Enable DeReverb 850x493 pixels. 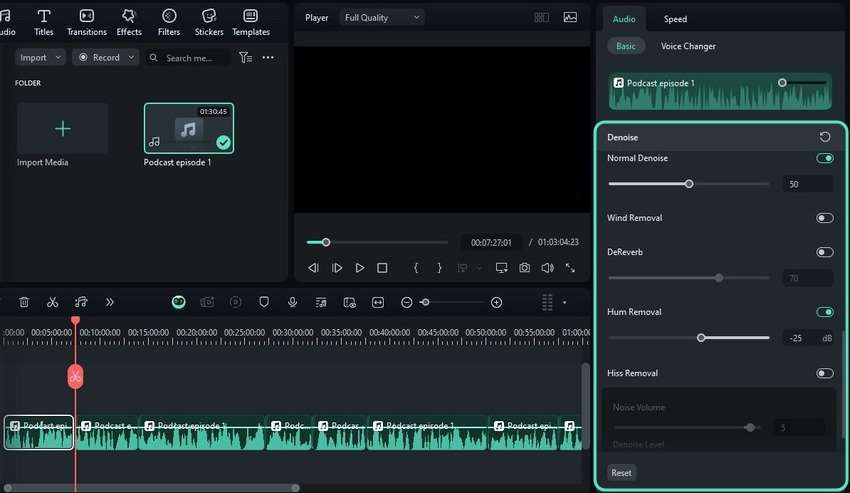click(x=825, y=252)
